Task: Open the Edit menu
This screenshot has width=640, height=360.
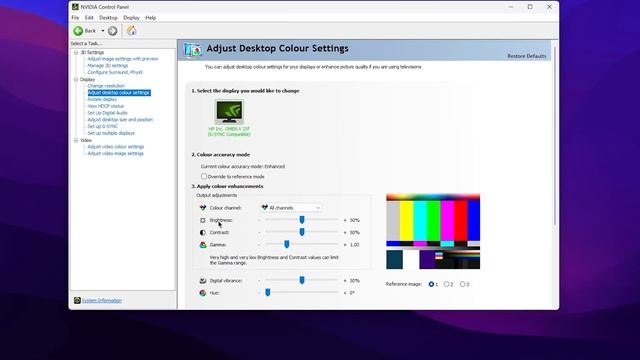Action: click(89, 18)
